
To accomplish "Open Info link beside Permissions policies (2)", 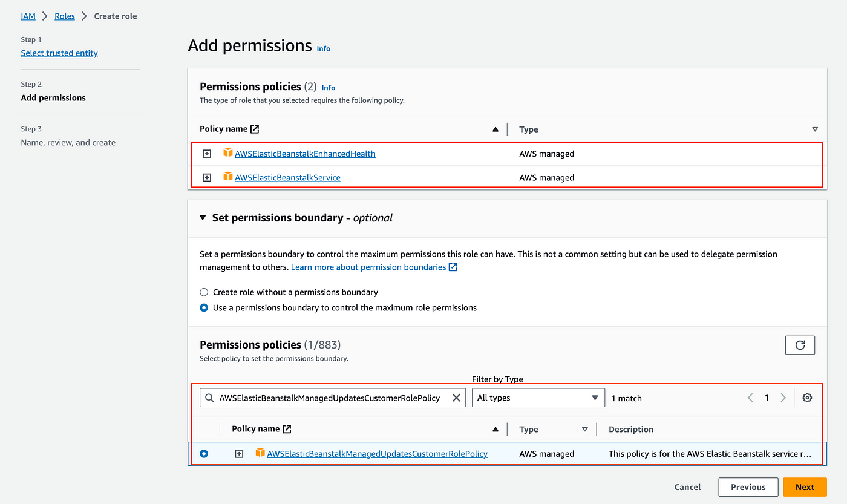I will pos(329,88).
